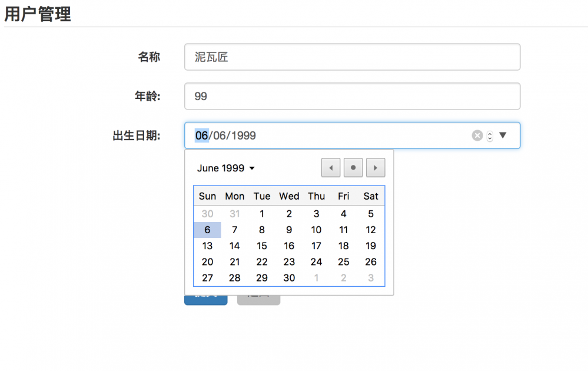Clear the birth date with the × icon

point(477,135)
